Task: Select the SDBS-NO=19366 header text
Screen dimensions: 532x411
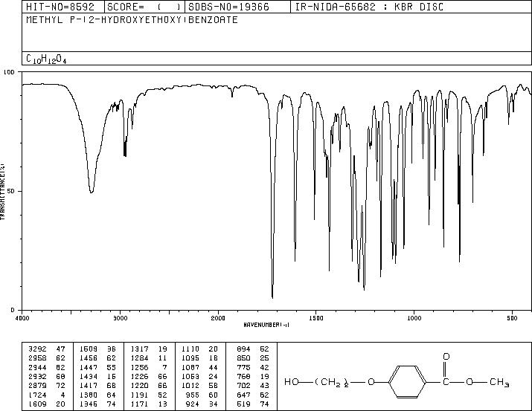Action: coord(228,7)
